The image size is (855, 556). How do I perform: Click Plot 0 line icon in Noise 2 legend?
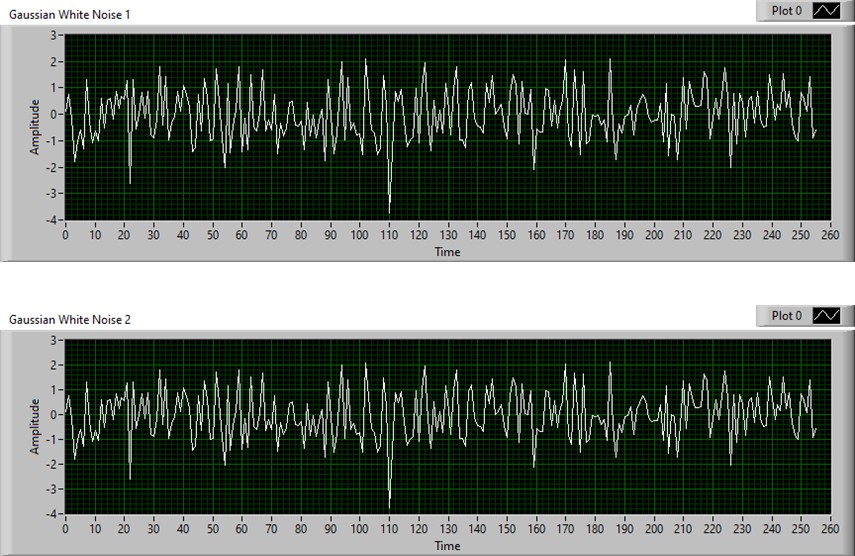[x=827, y=316]
